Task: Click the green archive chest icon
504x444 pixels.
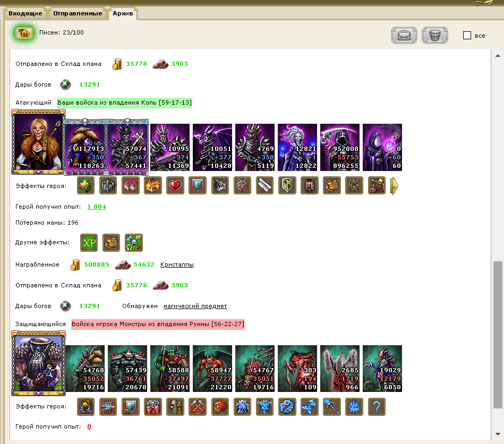Action: [x=24, y=33]
